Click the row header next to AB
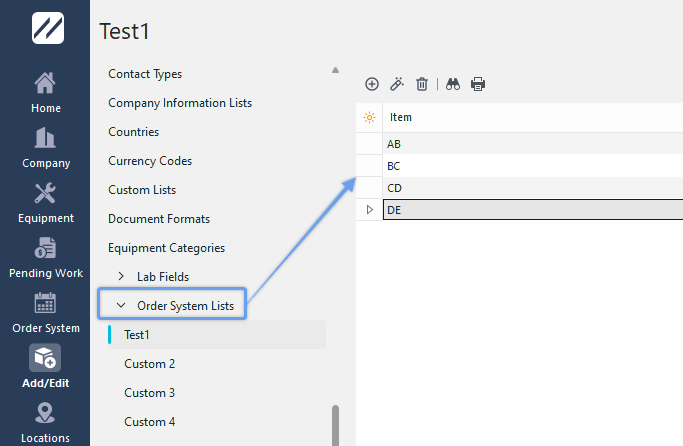The height and width of the screenshot is (446, 683). point(369,144)
